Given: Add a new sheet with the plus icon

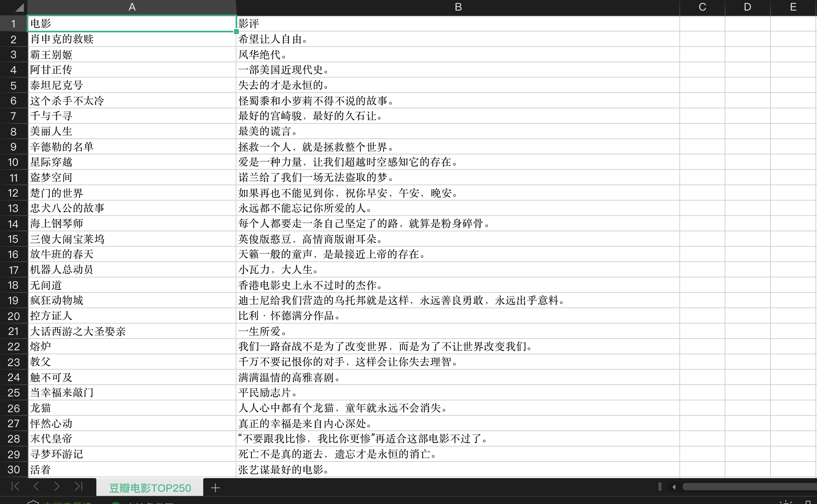Looking at the screenshot, I should [x=215, y=488].
